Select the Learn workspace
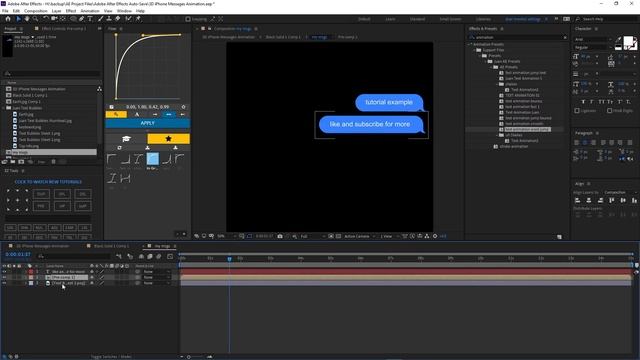640x360 pixels. point(390,19)
